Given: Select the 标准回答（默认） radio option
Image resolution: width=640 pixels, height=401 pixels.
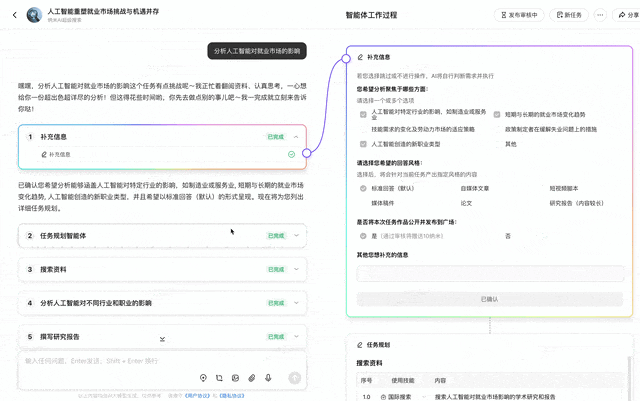Looking at the screenshot, I should coord(363,188).
